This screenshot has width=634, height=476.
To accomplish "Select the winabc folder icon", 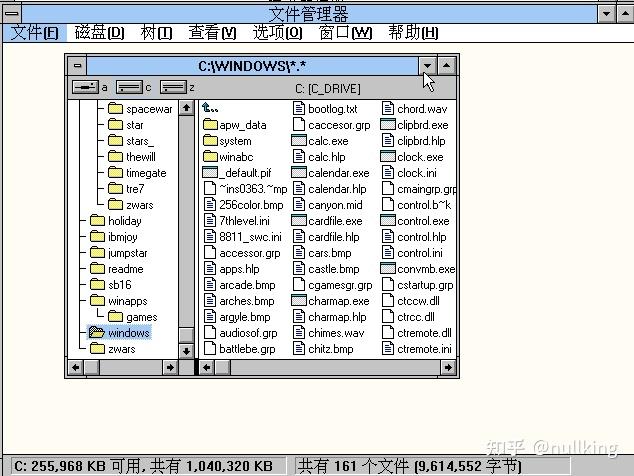I will [210, 156].
